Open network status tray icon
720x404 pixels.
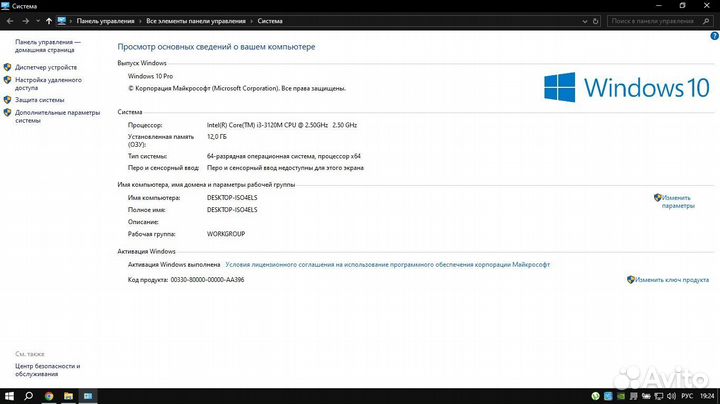pyautogui.click(x=659, y=396)
